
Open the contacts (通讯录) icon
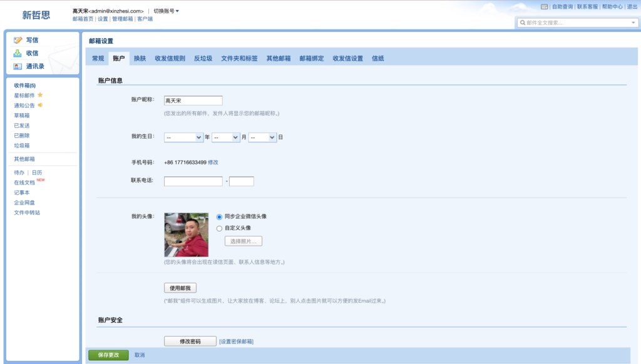(x=18, y=66)
